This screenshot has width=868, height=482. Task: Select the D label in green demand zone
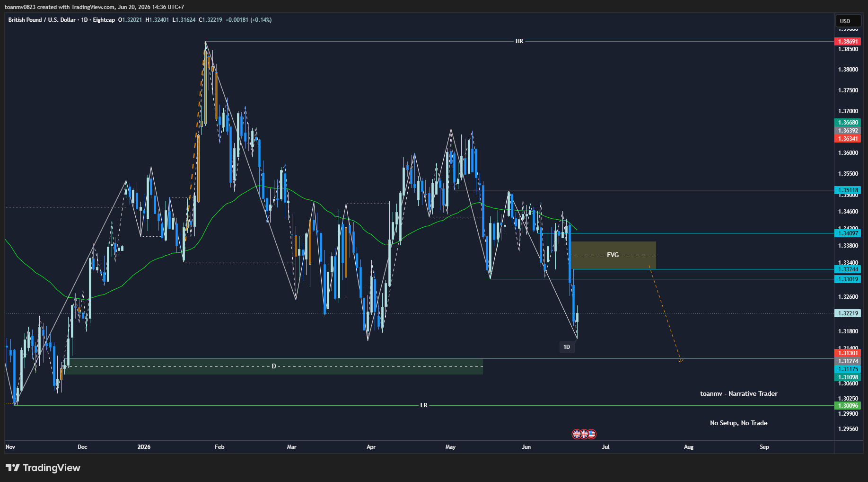[273, 366]
